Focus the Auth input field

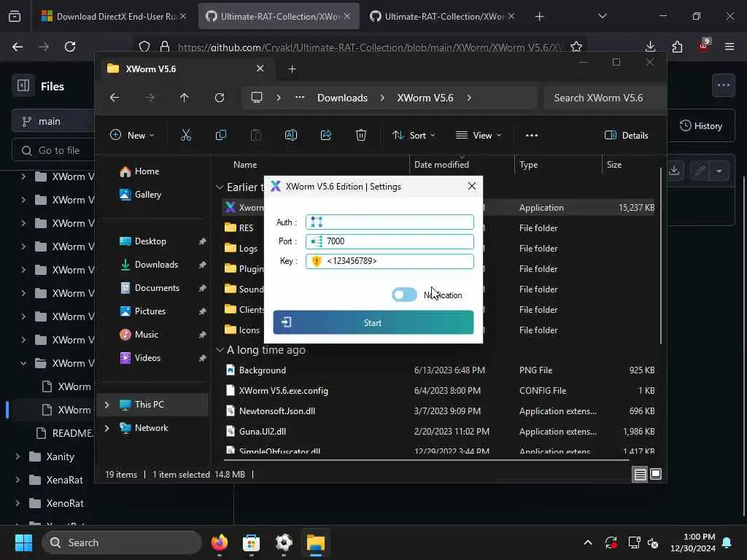point(390,222)
